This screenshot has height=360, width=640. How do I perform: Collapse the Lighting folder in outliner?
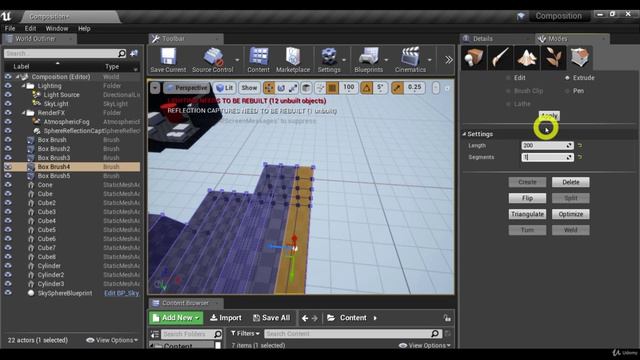tap(23, 86)
